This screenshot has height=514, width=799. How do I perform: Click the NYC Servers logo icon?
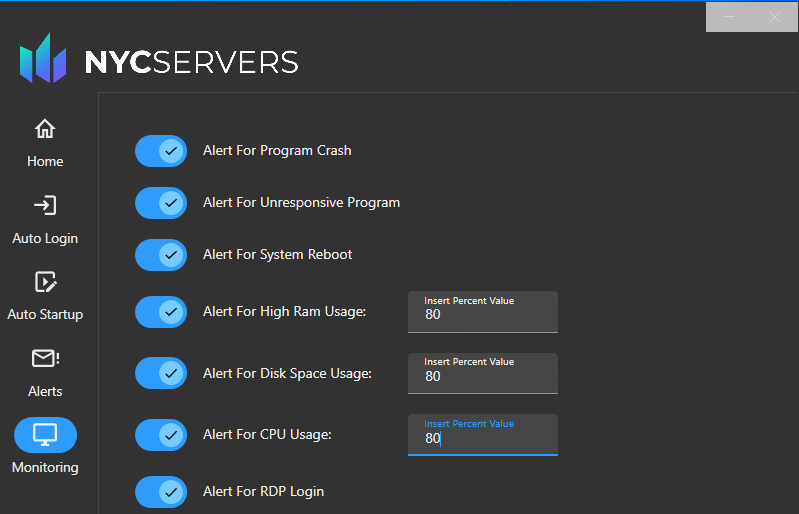43,59
